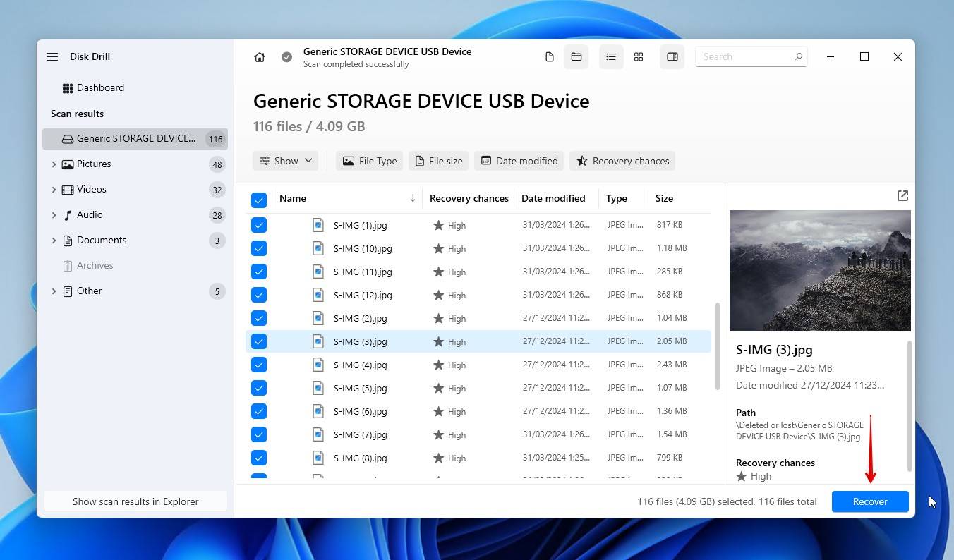Uncheck the select-all checkbox in the header

[259, 200]
